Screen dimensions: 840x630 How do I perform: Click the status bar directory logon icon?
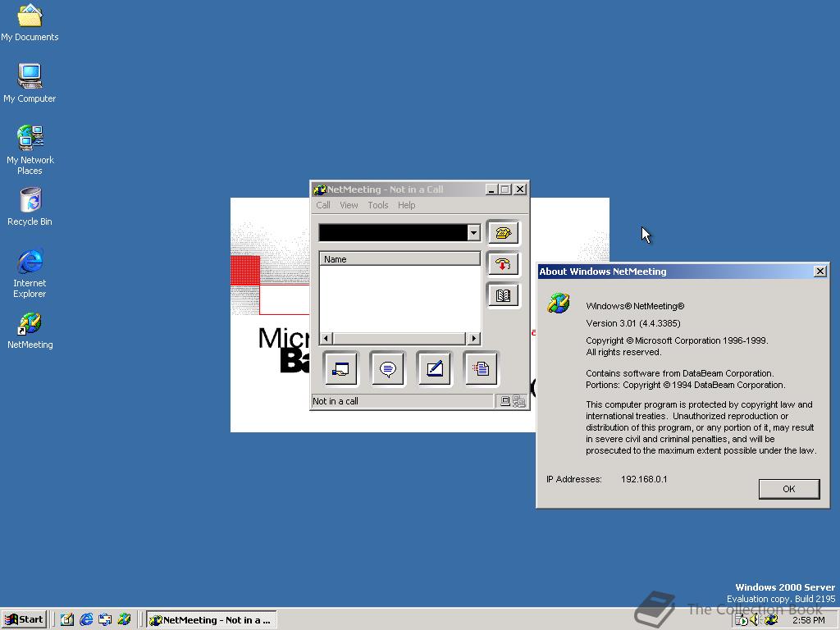tap(519, 401)
